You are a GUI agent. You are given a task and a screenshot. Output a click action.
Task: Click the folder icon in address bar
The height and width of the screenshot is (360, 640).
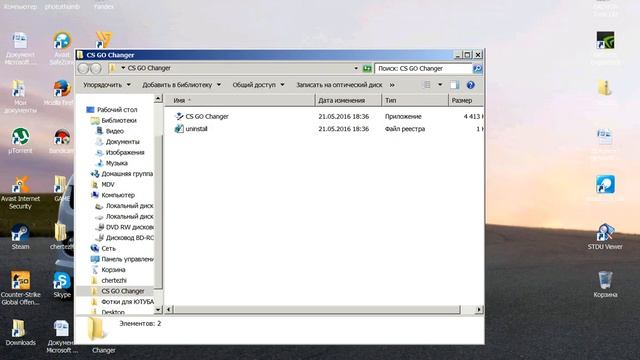pos(113,68)
